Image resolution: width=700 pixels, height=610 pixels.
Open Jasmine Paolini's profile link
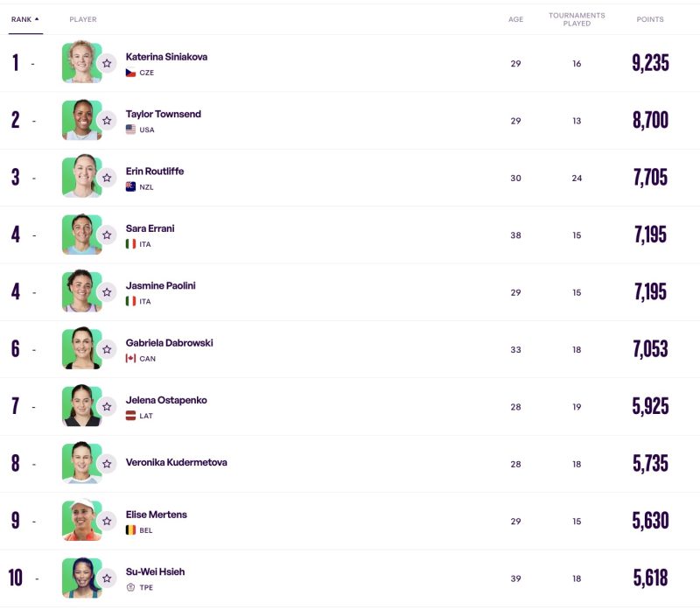tap(162, 285)
